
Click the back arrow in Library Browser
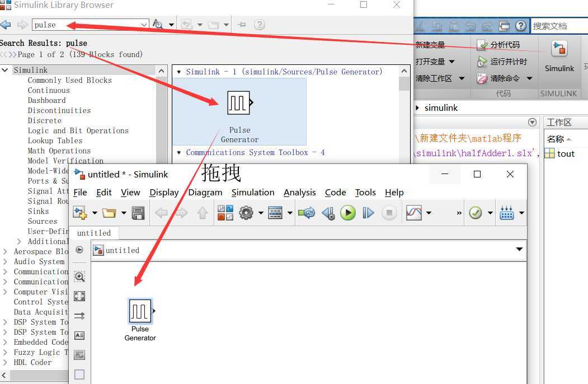pos(6,25)
